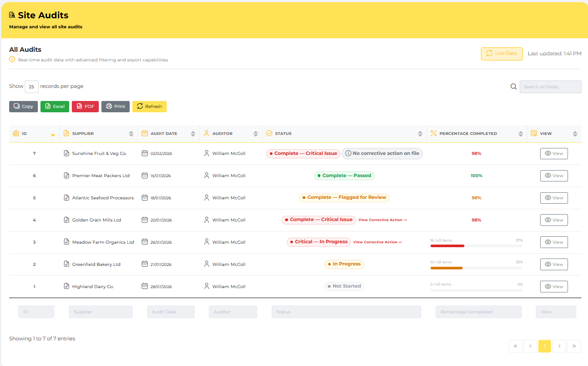Copy the table with the Copy button
The width and height of the screenshot is (588, 366).
[24, 106]
